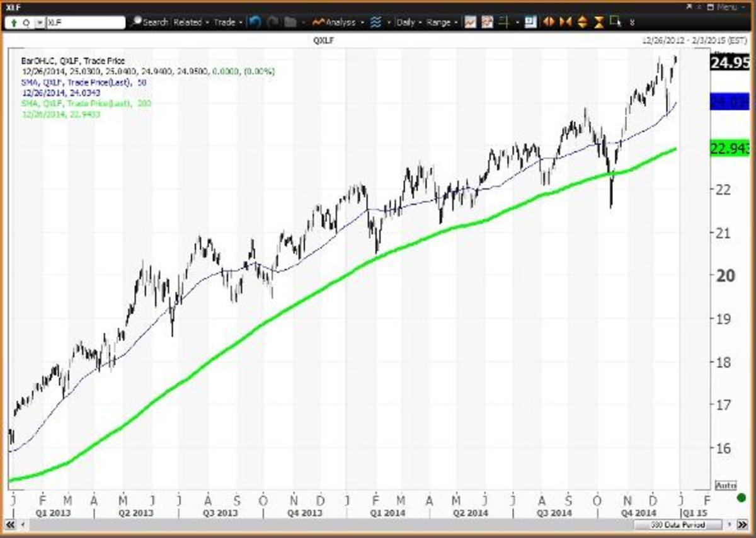Click the compress vertically orange arrows icon
The image size is (756, 538).
point(599,22)
